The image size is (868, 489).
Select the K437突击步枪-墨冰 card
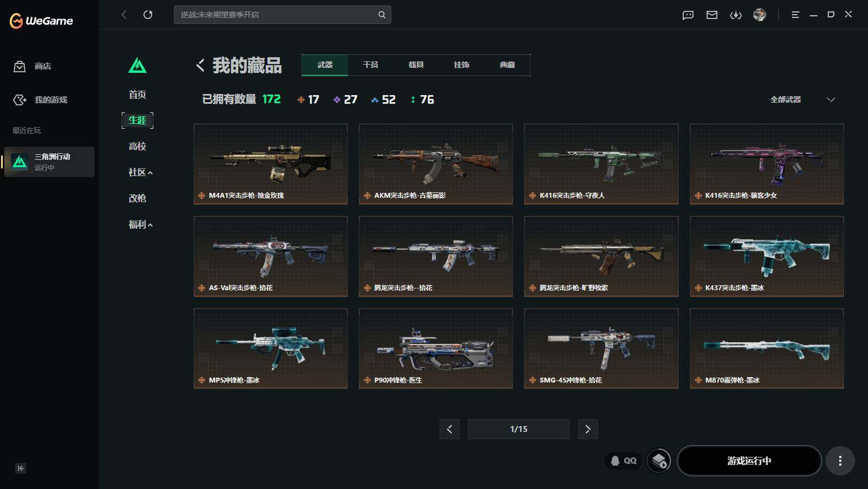tap(767, 256)
